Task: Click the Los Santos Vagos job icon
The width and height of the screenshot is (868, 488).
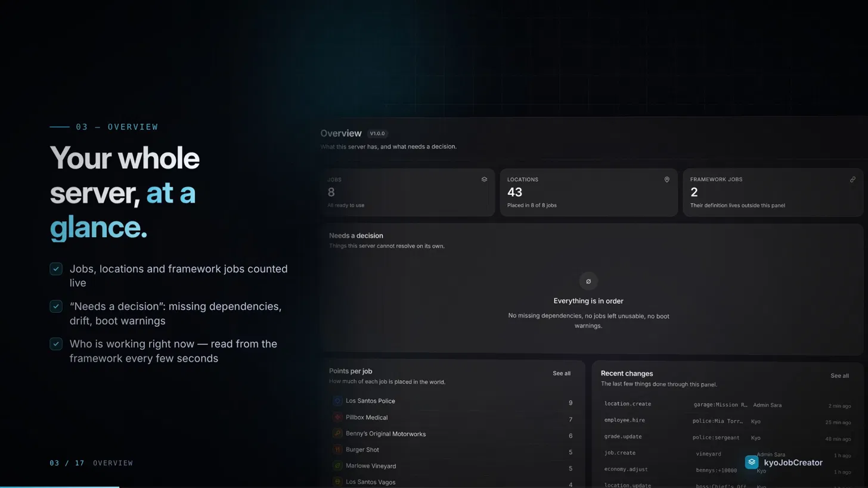Action: (x=337, y=481)
